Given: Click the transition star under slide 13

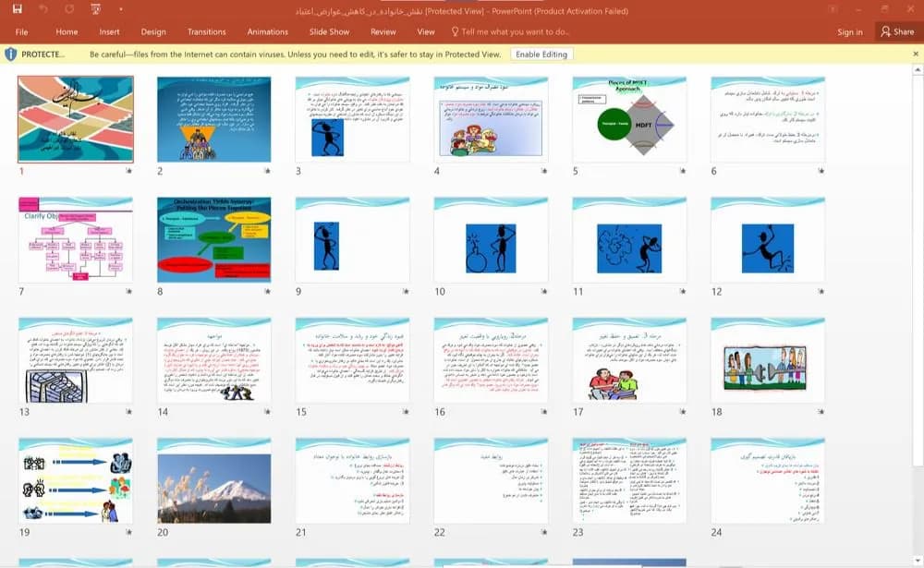Looking at the screenshot, I should click(129, 411).
